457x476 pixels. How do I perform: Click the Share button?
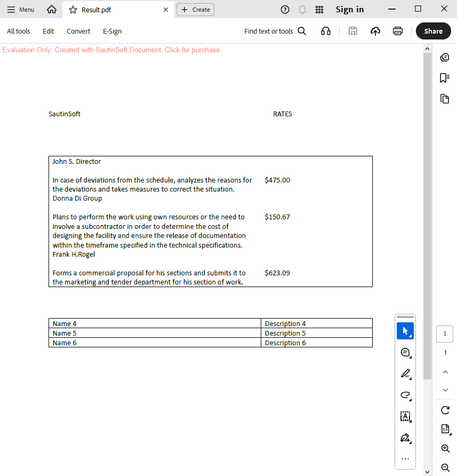pos(433,31)
